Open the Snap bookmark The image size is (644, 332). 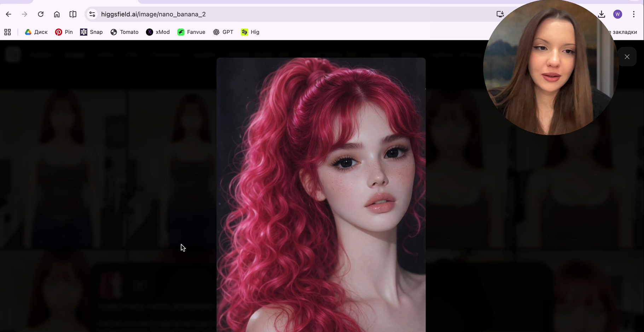click(x=91, y=32)
